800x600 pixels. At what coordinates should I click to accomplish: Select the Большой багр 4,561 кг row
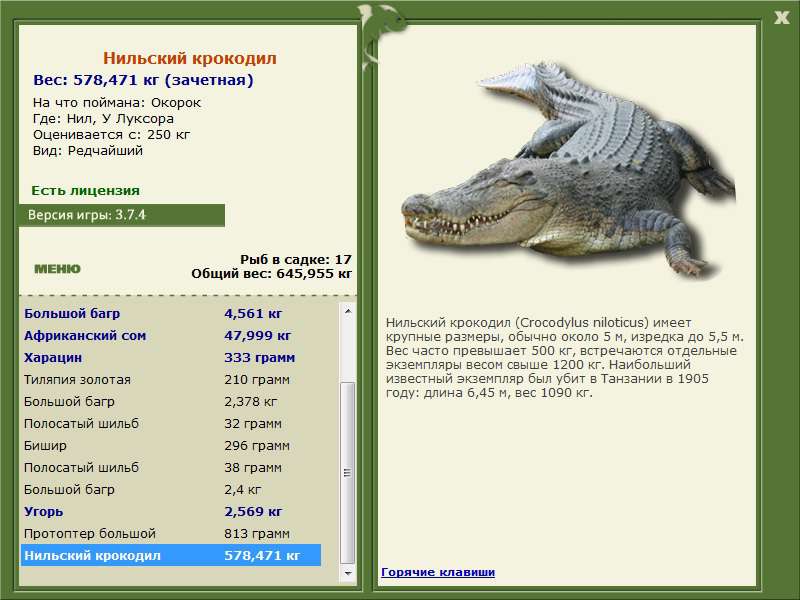coord(171,313)
